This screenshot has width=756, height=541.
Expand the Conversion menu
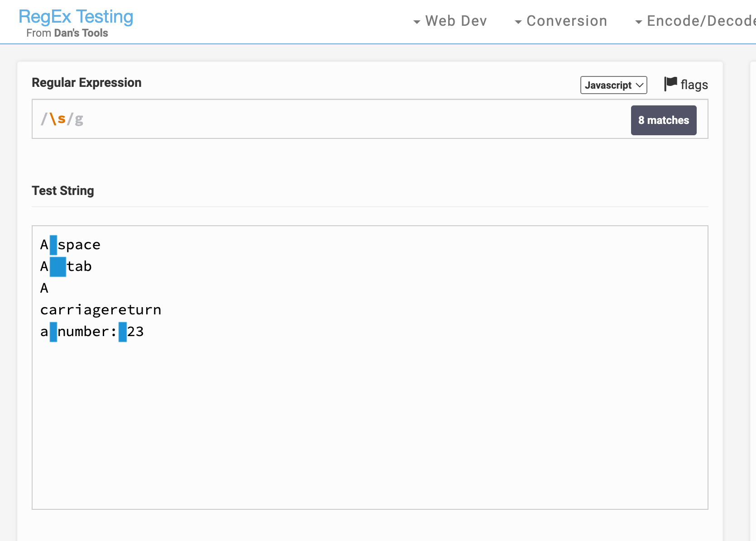point(561,21)
